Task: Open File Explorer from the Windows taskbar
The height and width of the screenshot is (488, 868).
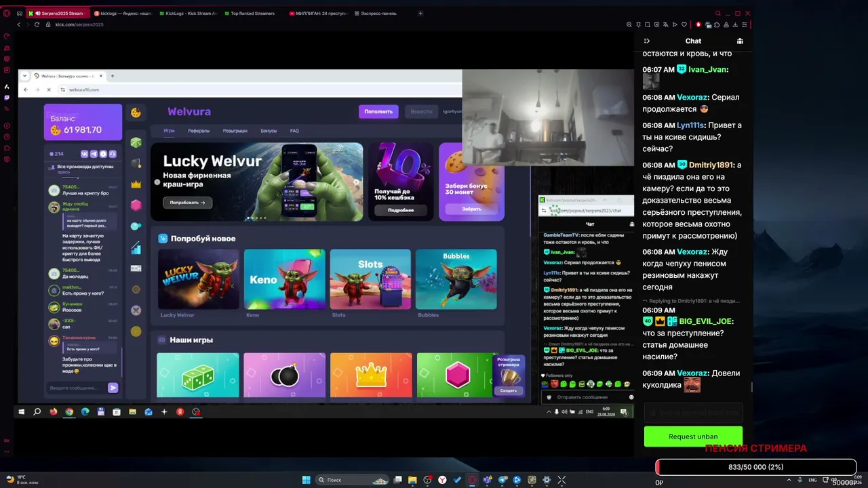Action: pyautogui.click(x=412, y=480)
